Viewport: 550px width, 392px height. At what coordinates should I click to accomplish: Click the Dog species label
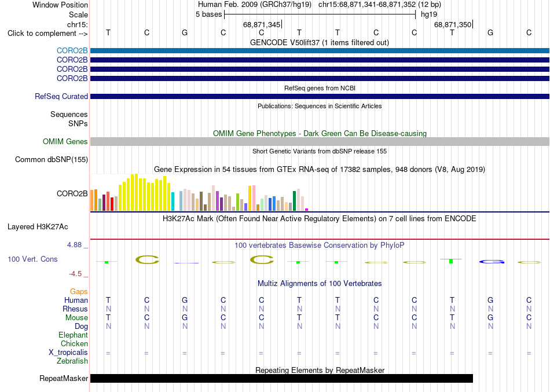tap(81, 327)
